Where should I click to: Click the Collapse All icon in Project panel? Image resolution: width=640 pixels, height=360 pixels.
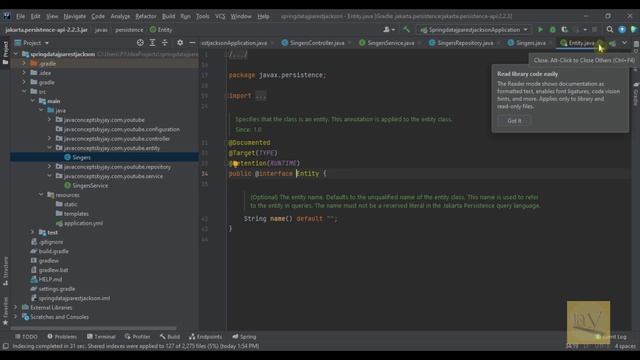point(164,42)
